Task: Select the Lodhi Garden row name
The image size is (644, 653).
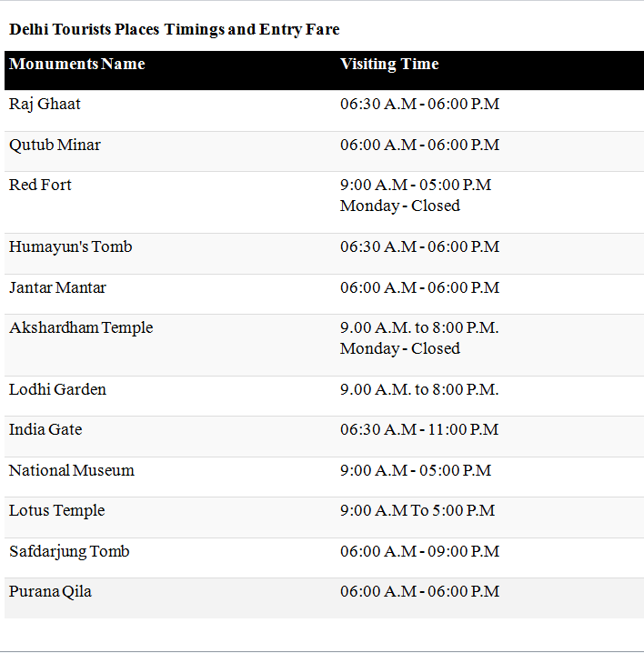Action: (57, 390)
